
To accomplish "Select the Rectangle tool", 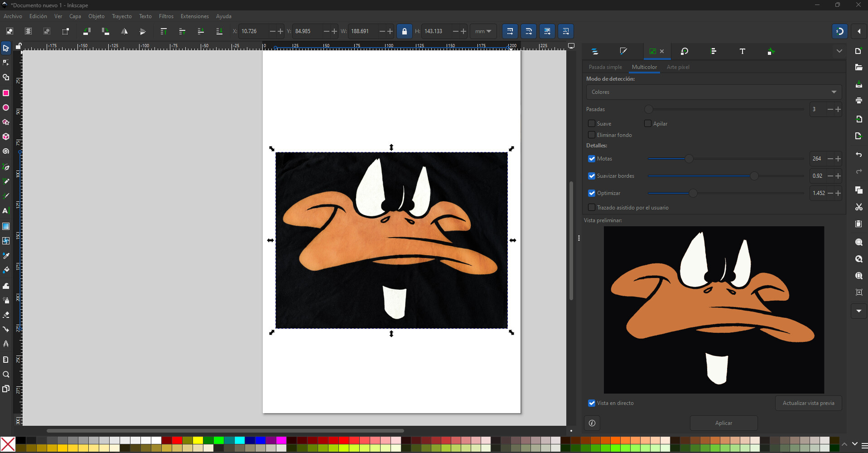I will (x=6, y=93).
